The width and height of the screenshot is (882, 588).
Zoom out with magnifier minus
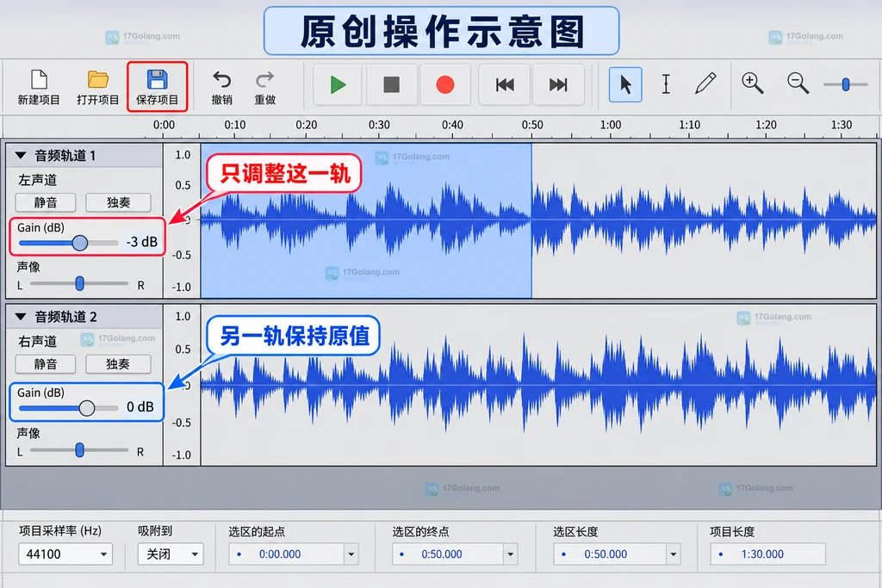(798, 84)
